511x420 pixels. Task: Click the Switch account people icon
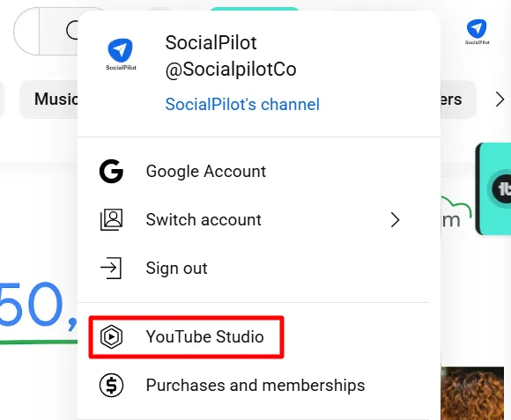[112, 220]
